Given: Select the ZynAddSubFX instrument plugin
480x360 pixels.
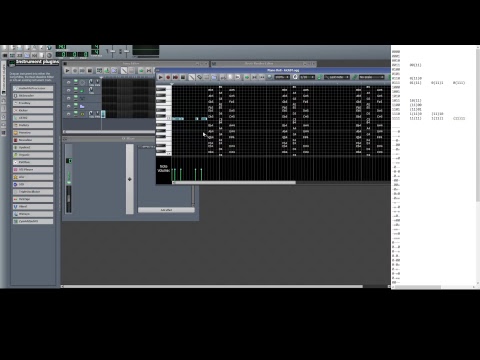Looking at the screenshot, I should tap(33, 221).
